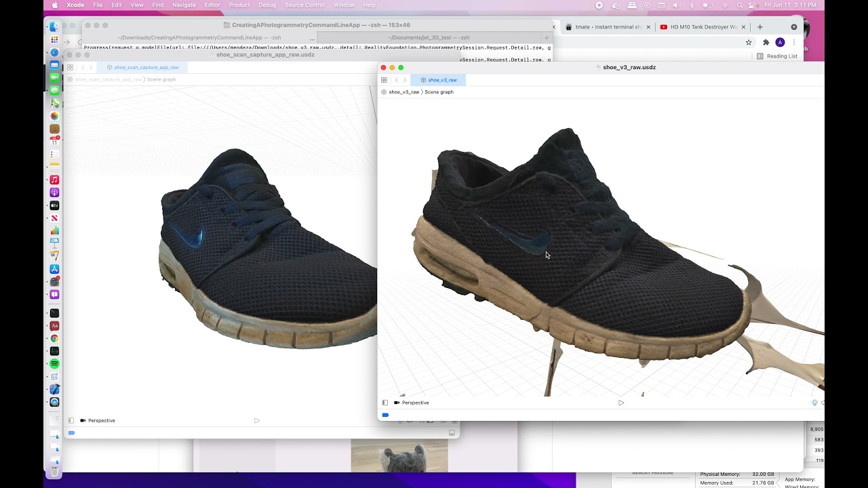Open the Product menu
This screenshot has width=868, height=488.
[x=239, y=5]
